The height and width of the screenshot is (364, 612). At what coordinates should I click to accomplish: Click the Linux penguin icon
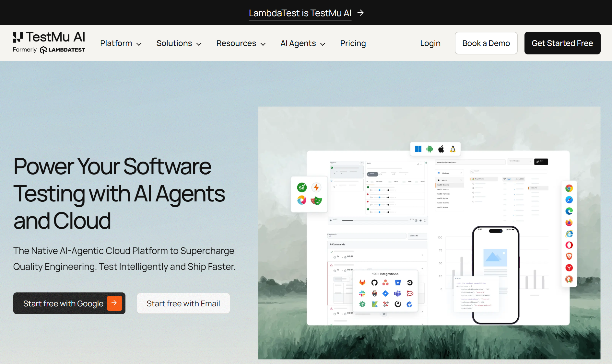tap(453, 149)
